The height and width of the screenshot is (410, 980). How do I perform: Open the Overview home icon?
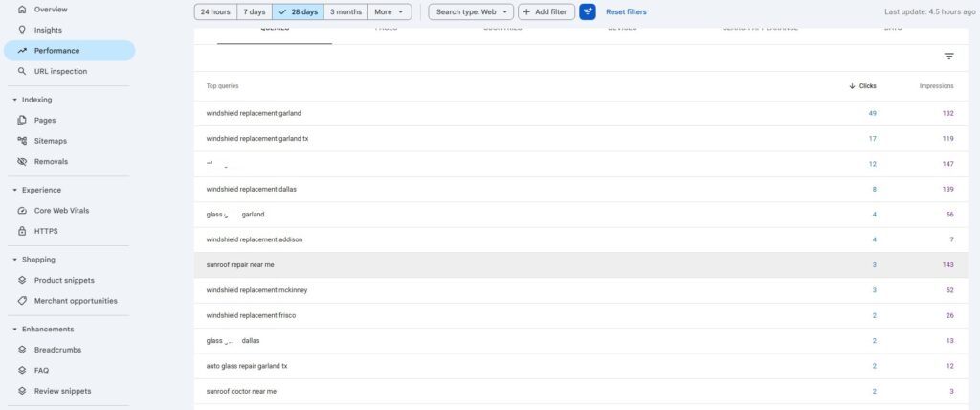[x=22, y=9]
